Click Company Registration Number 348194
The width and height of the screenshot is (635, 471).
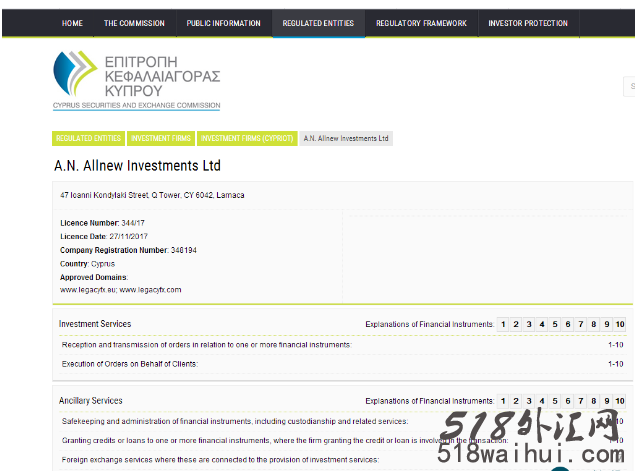pyautogui.click(x=128, y=250)
